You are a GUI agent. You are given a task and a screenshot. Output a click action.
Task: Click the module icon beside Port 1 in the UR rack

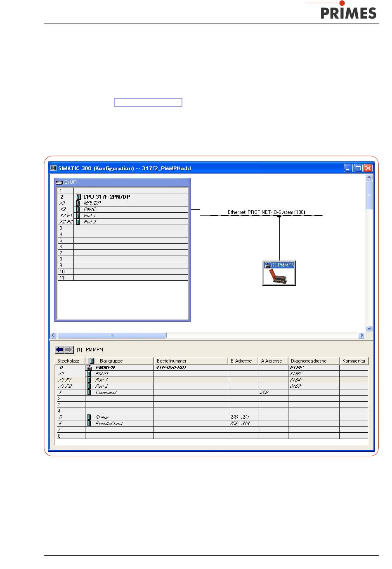(78, 216)
